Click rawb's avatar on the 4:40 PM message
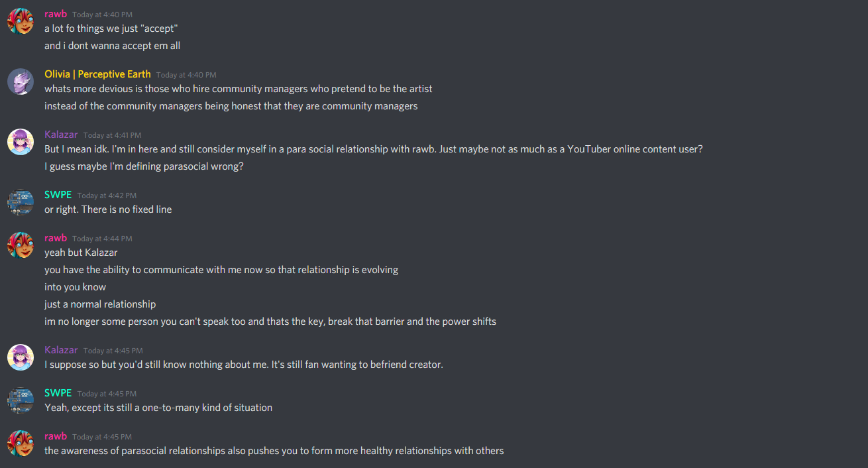This screenshot has height=468, width=868. click(x=21, y=21)
